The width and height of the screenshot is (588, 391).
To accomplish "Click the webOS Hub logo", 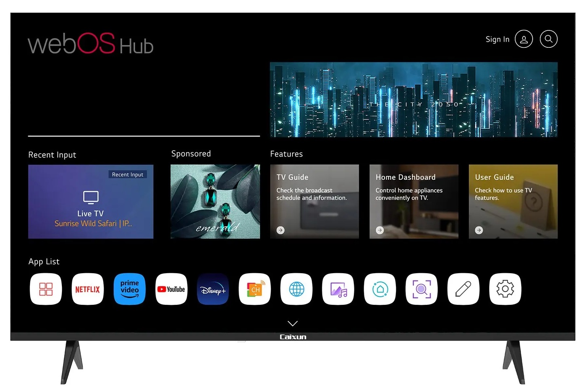I will pos(91,44).
